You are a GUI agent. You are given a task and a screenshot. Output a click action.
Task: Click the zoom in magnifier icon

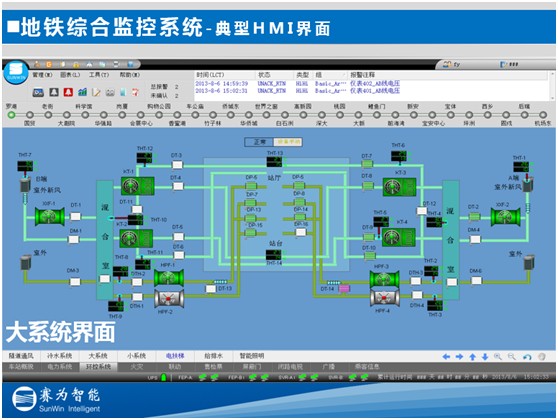[x=498, y=357]
